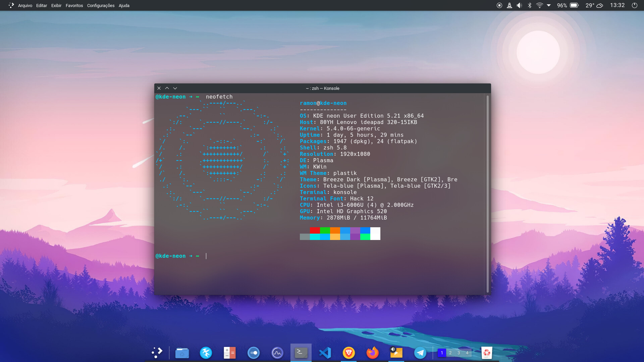
Task: Launch Visual Studio Code from the dock
Action: pos(325,353)
